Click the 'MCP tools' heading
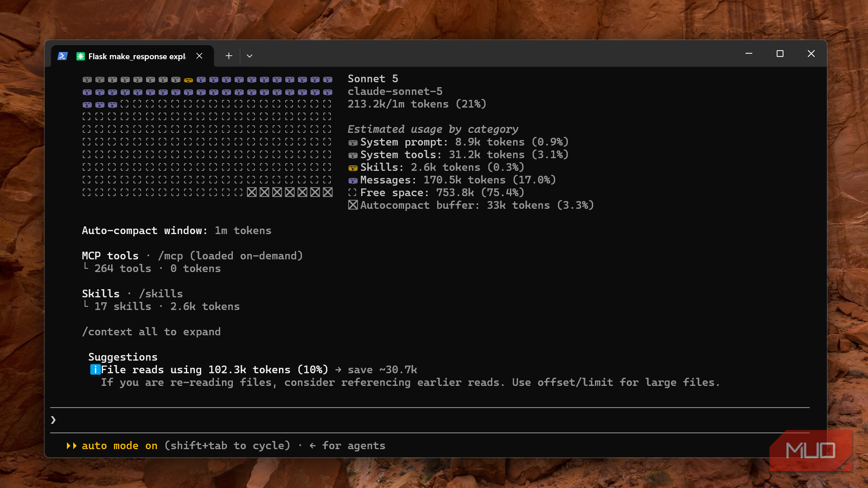This screenshot has width=868, height=488. pos(110,256)
